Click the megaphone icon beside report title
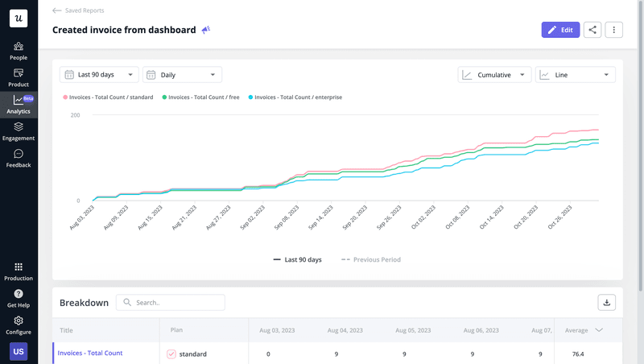The width and height of the screenshot is (644, 364). [x=206, y=30]
